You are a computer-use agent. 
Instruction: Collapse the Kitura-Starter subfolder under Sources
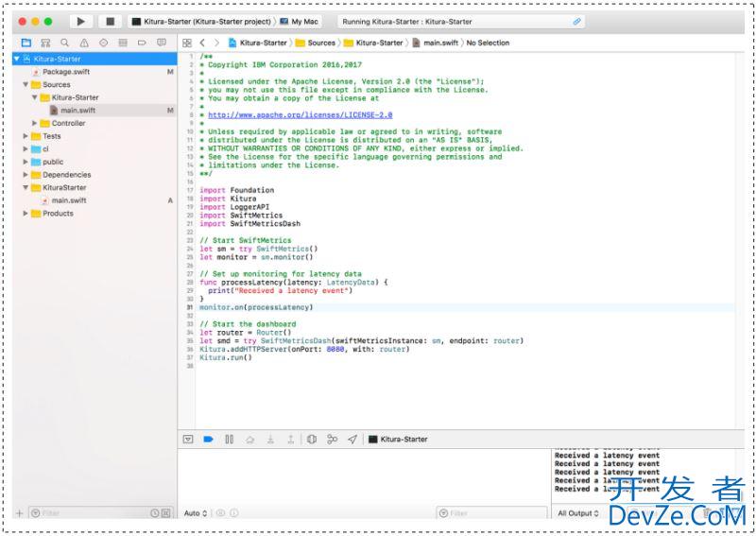[x=35, y=97]
